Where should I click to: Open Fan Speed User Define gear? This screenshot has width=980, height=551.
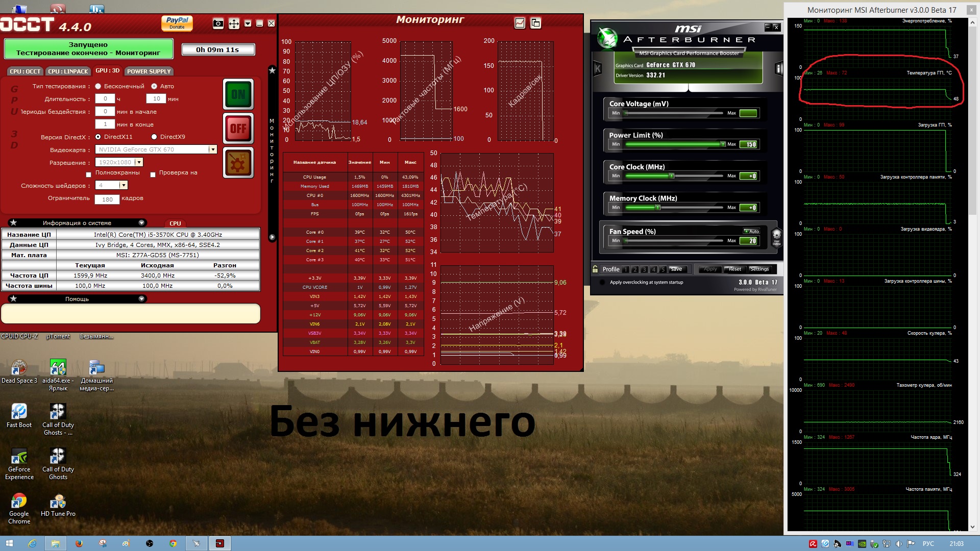click(776, 237)
